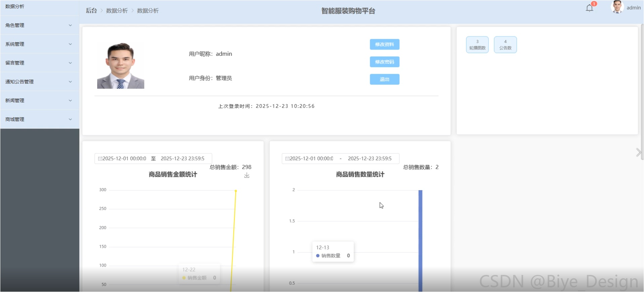
Task: Click 总销售金额: 298 text
Action: pos(230,167)
